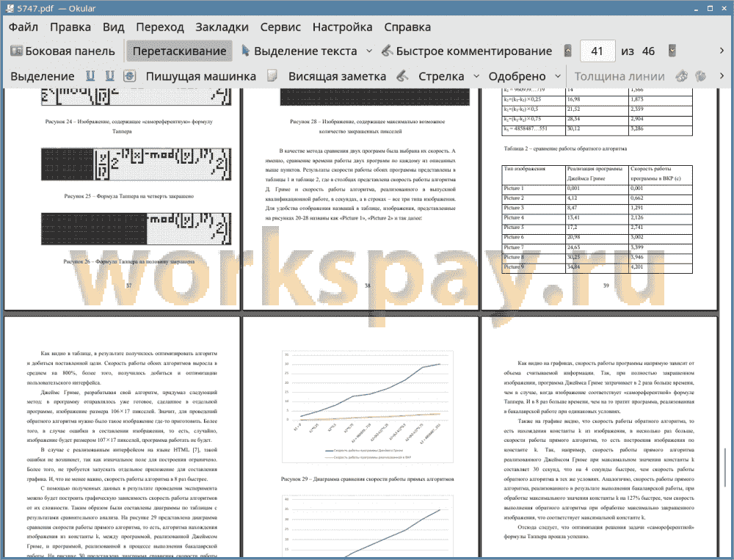Click the Боковая панель sidebar icon
734x560 pixels.
16,51
